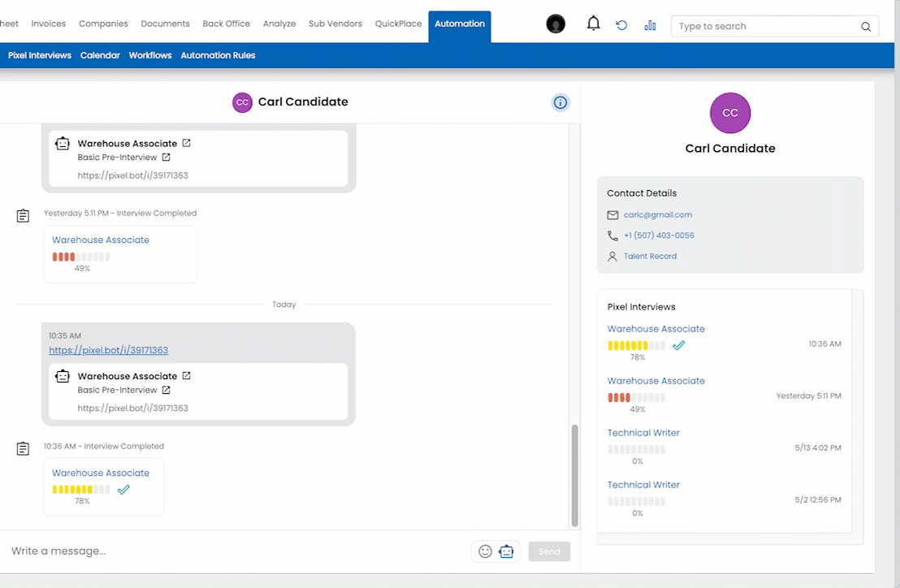Image resolution: width=900 pixels, height=588 pixels.
Task: Open Warehouse Associate result scored 78% in chat
Action: [x=101, y=473]
